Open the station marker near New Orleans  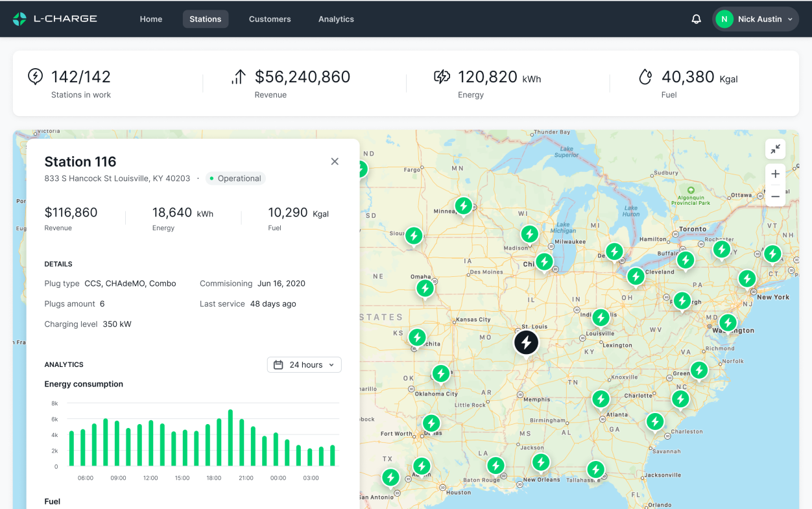[540, 462]
